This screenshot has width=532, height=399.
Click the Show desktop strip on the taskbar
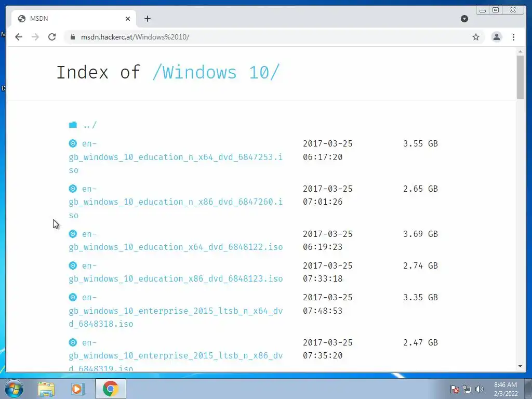coord(528,389)
